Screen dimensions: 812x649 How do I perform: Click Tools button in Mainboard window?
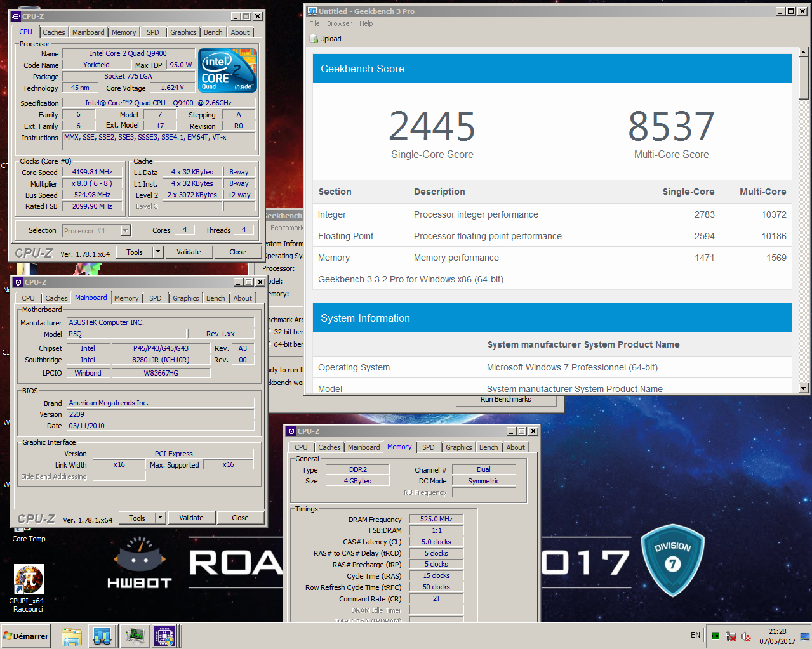point(137,518)
